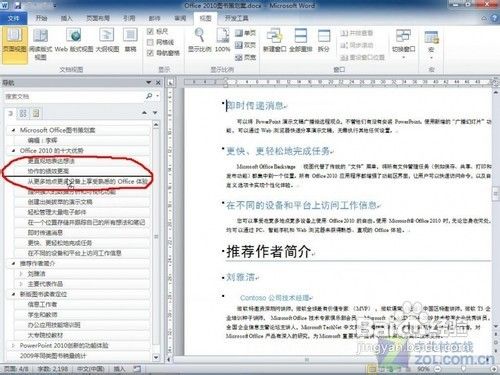
Task: Switch to 草稿 draft view
Action: tap(130, 41)
